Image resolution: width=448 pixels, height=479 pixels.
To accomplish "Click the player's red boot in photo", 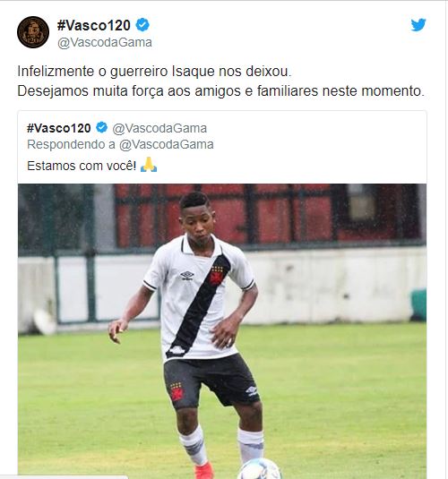I will [204, 471].
